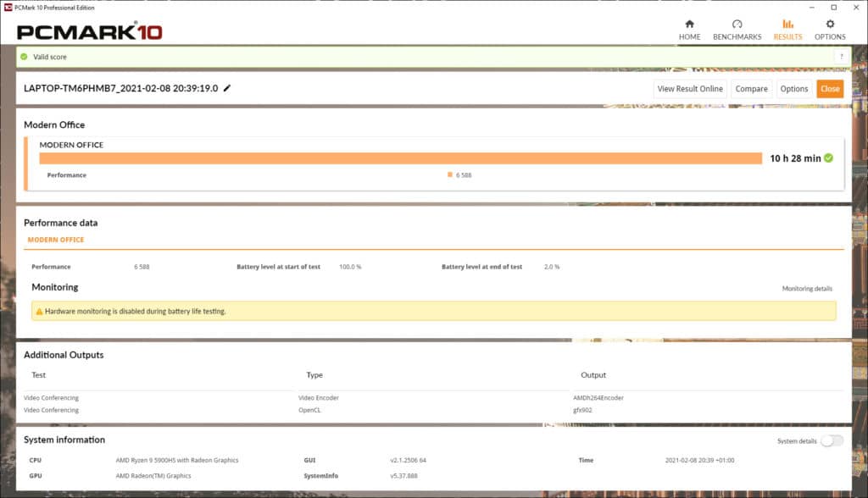Click the 6 588 score below the bar

coord(464,174)
